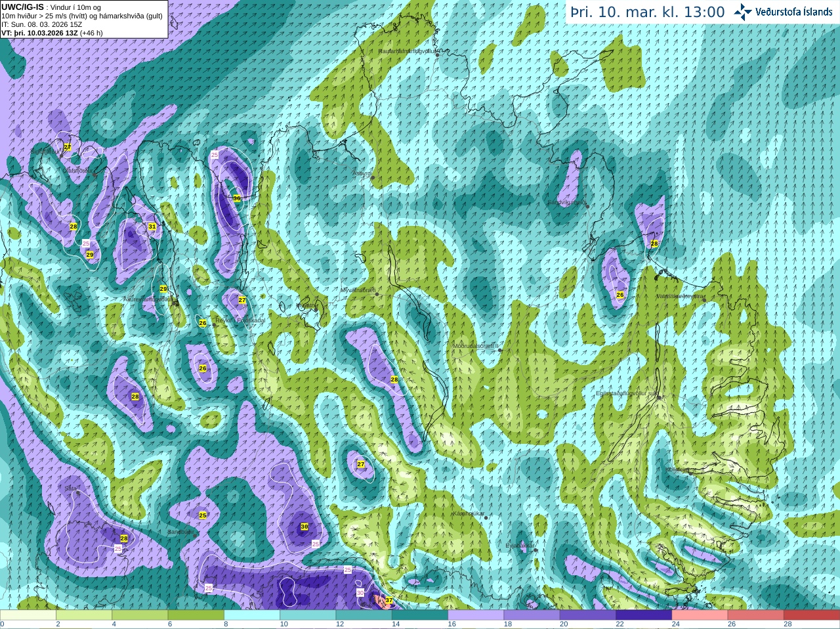Click the Sáta station label

tap(70, 488)
